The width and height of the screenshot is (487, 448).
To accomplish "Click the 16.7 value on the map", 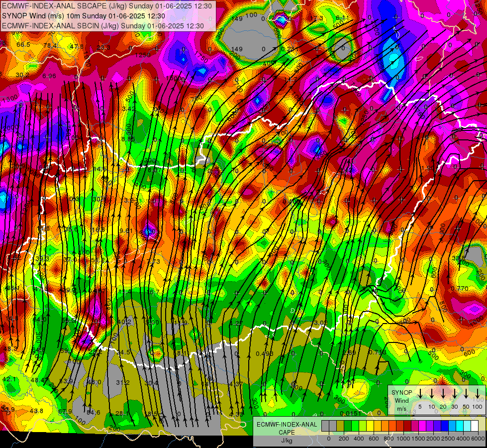I will click(x=153, y=292).
